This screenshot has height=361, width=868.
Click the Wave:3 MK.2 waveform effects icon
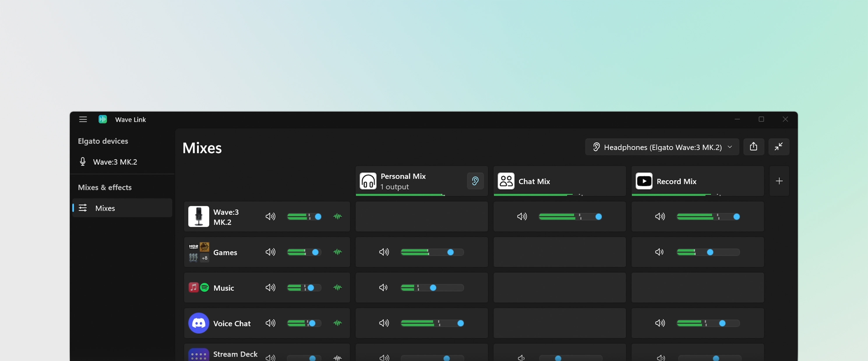[337, 217]
